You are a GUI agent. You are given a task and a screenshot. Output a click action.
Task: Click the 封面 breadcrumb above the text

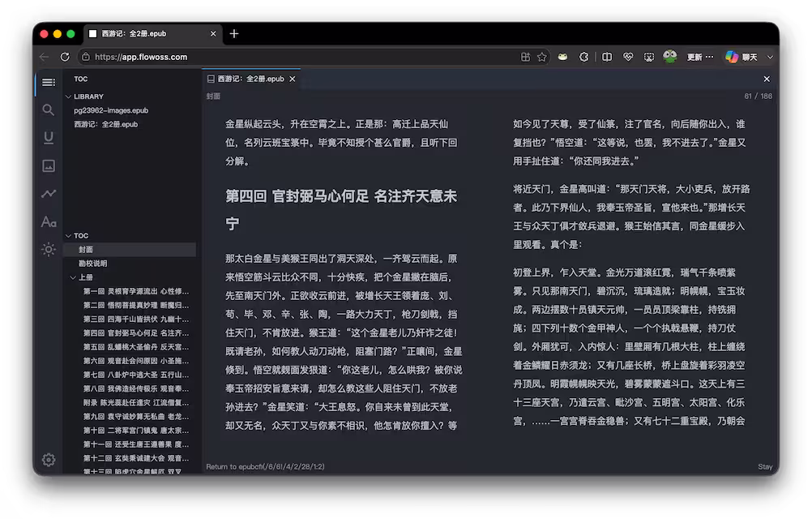pyautogui.click(x=213, y=97)
